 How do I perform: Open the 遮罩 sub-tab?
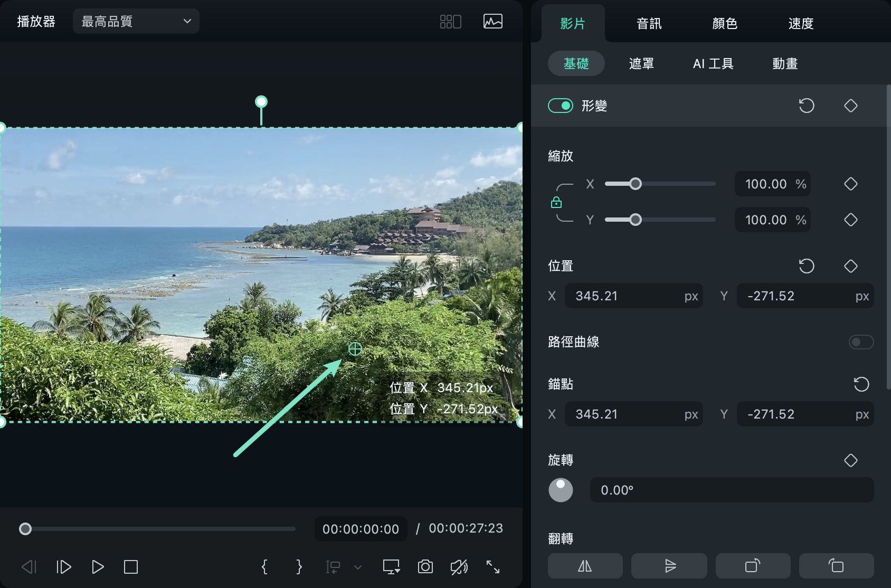click(x=641, y=64)
